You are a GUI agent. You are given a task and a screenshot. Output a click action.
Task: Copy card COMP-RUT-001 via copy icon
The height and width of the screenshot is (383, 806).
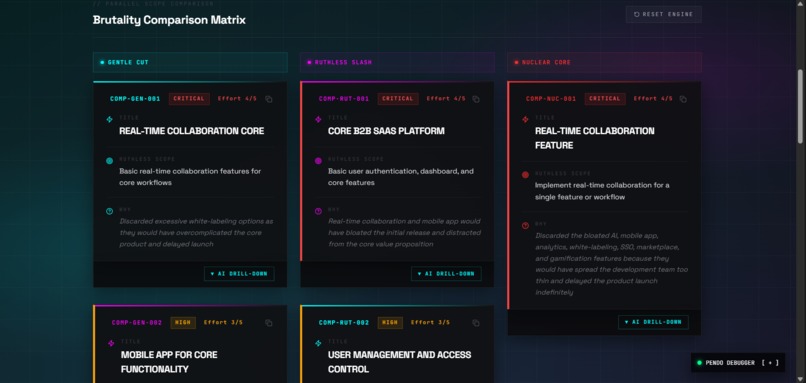click(476, 99)
